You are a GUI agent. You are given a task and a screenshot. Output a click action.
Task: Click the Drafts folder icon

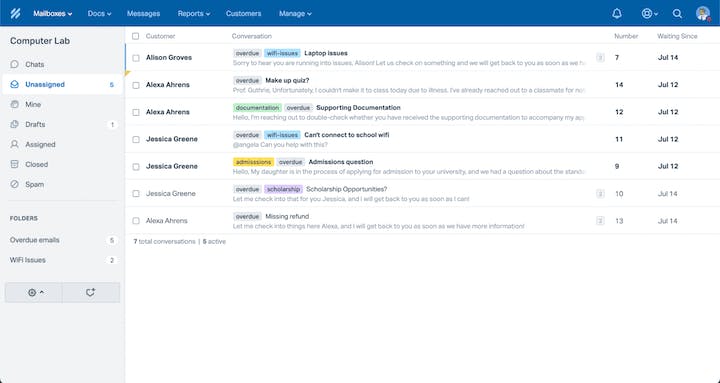[15, 124]
